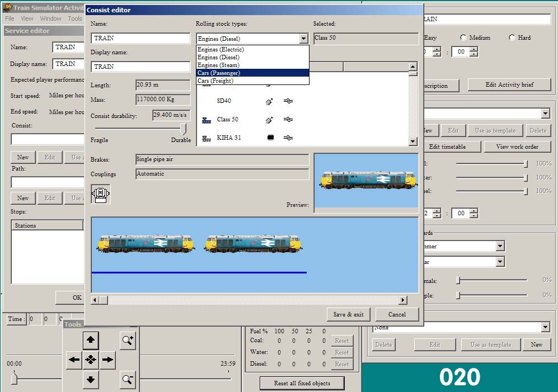Pan the map up with Tools arrow
This screenshot has width=558, height=392.
tap(91, 339)
